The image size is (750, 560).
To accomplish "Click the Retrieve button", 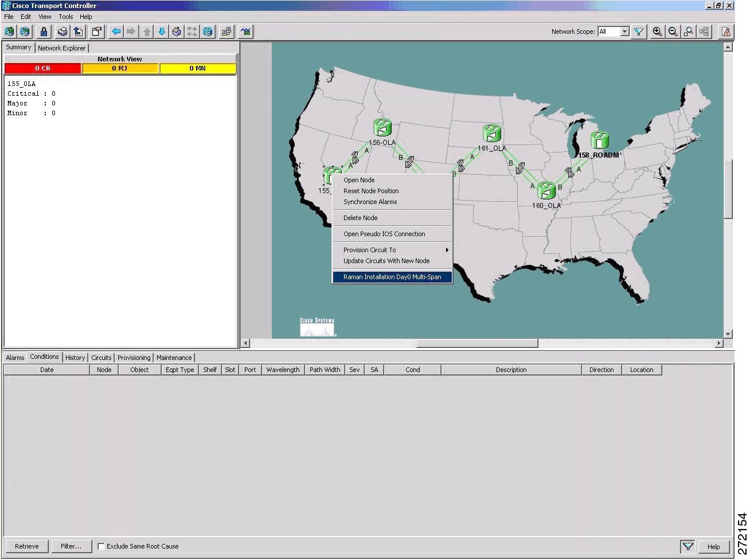I will tap(27, 546).
